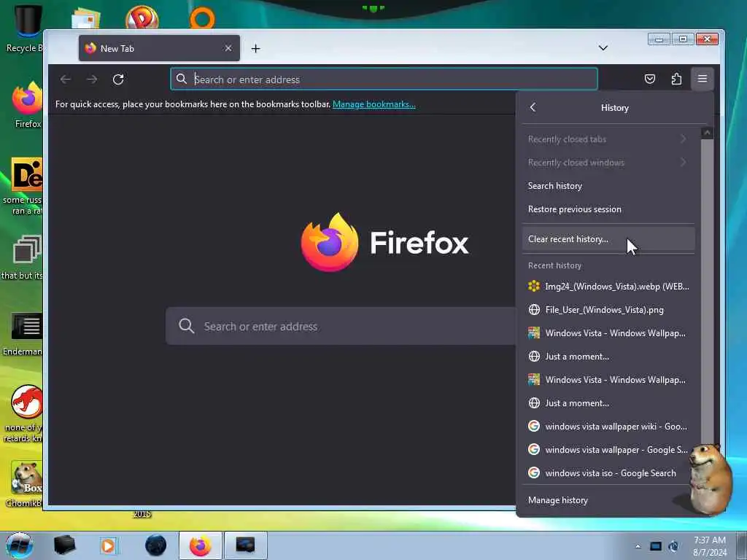This screenshot has height=560, width=747.
Task: Click the Save to Pocket icon
Action: (x=650, y=79)
